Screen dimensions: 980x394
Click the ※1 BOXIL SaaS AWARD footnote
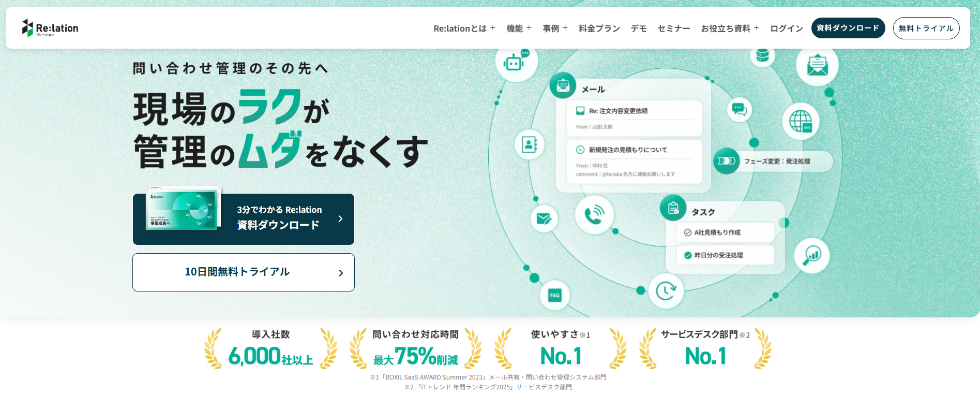(488, 377)
